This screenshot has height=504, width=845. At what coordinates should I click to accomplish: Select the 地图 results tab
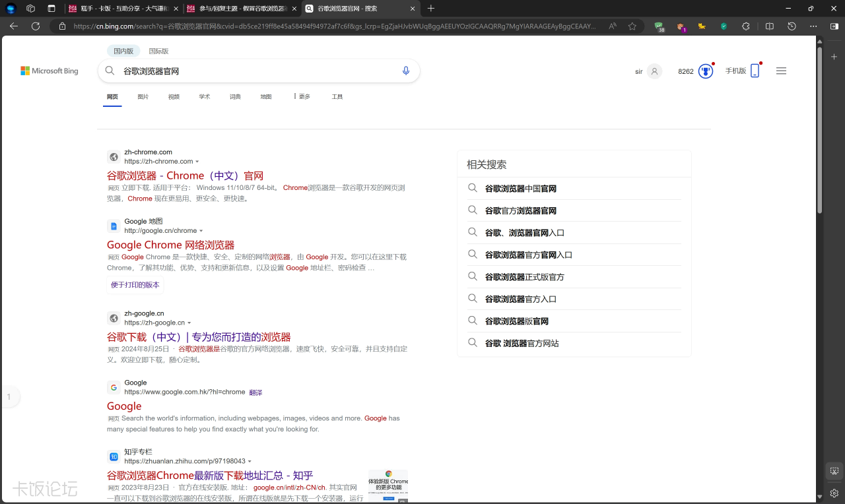point(266,96)
